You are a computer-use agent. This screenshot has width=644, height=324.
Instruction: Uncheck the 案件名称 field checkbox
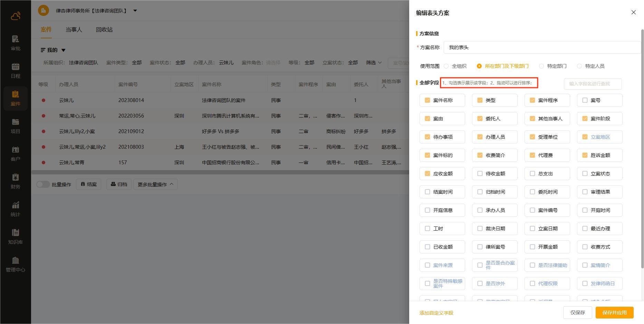pos(427,100)
